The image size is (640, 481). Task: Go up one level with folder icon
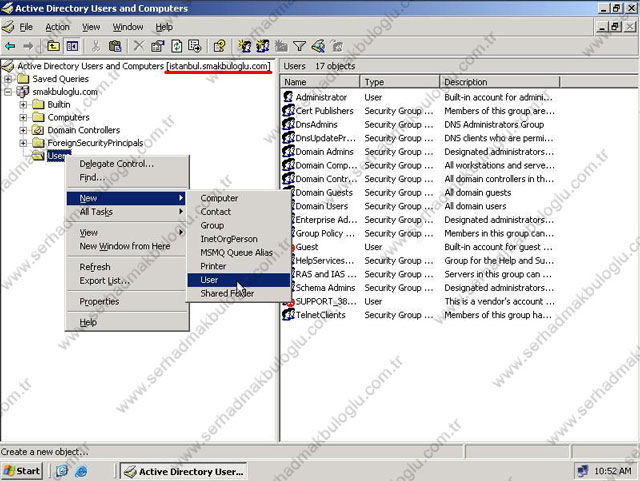(53, 46)
